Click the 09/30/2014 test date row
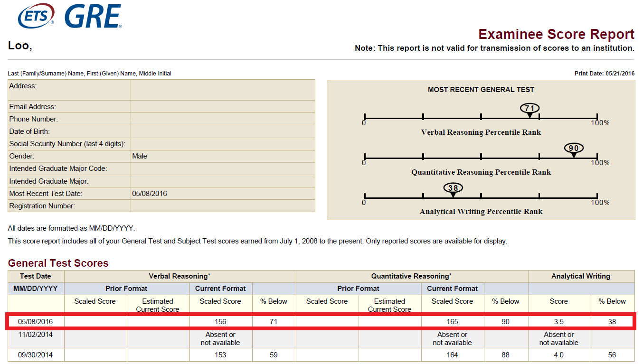Screen dimensions: 643x364 36,355
